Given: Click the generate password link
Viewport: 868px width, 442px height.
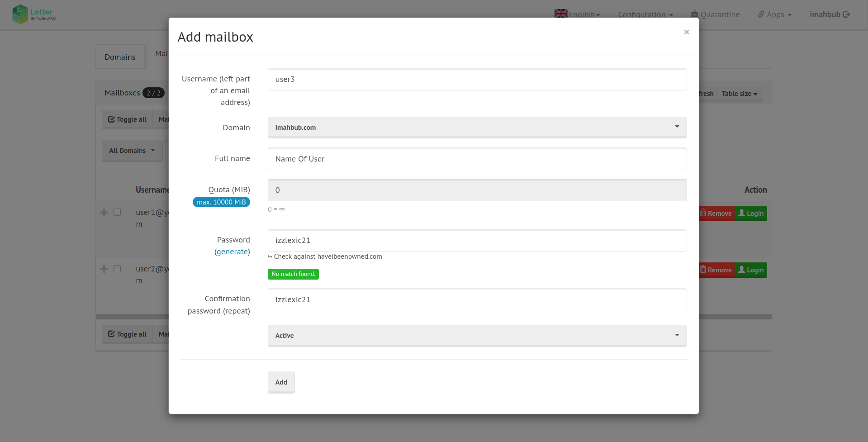Looking at the screenshot, I should tap(232, 252).
